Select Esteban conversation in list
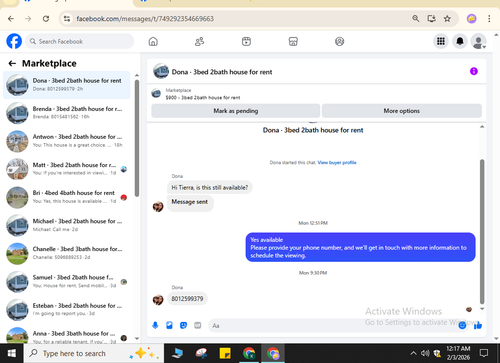The width and height of the screenshot is (500, 363). click(x=67, y=310)
